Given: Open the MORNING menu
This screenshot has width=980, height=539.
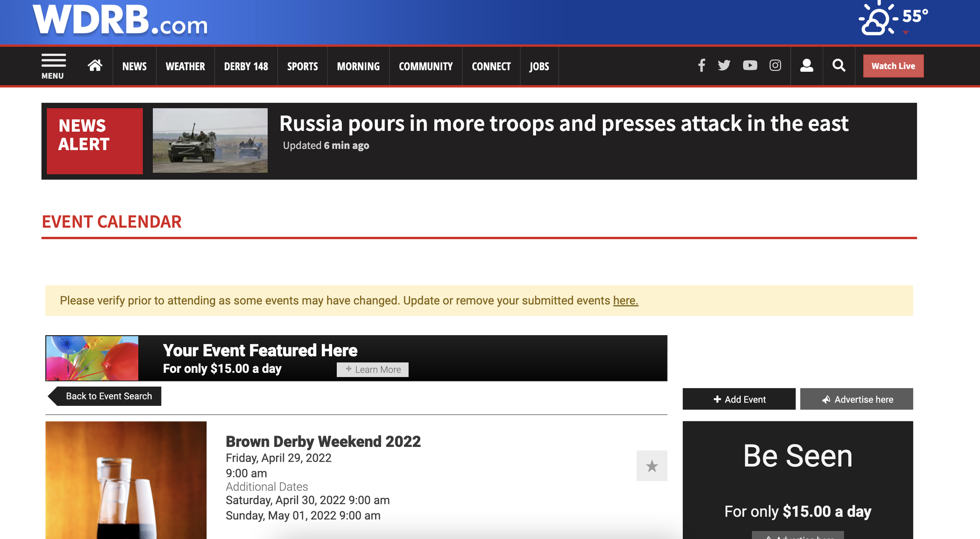Looking at the screenshot, I should point(358,66).
